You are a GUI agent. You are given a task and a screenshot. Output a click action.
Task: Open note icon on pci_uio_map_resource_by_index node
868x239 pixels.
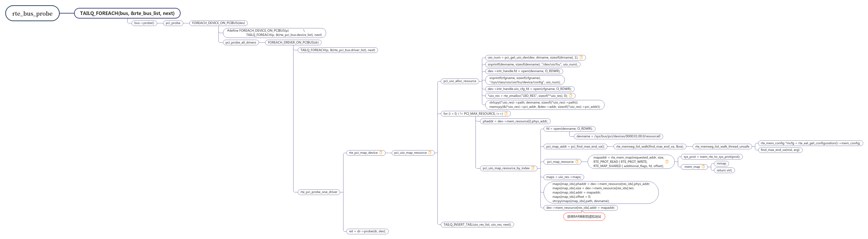coord(533,168)
